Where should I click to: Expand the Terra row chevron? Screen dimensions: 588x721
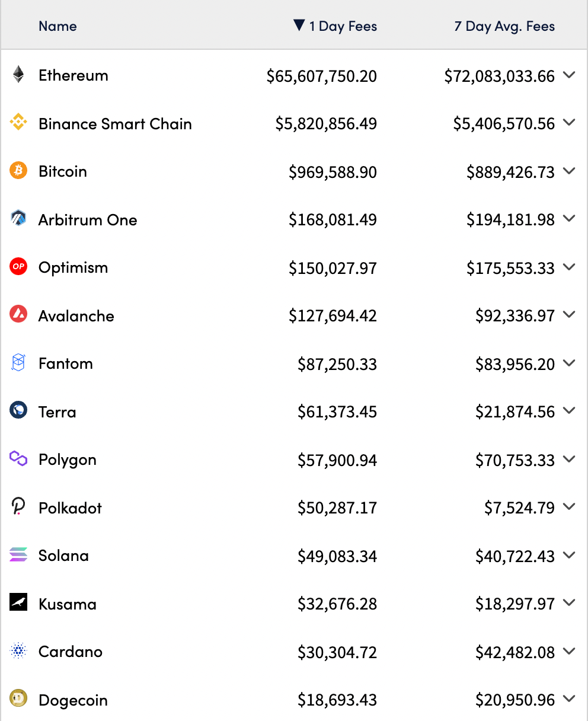pos(569,411)
